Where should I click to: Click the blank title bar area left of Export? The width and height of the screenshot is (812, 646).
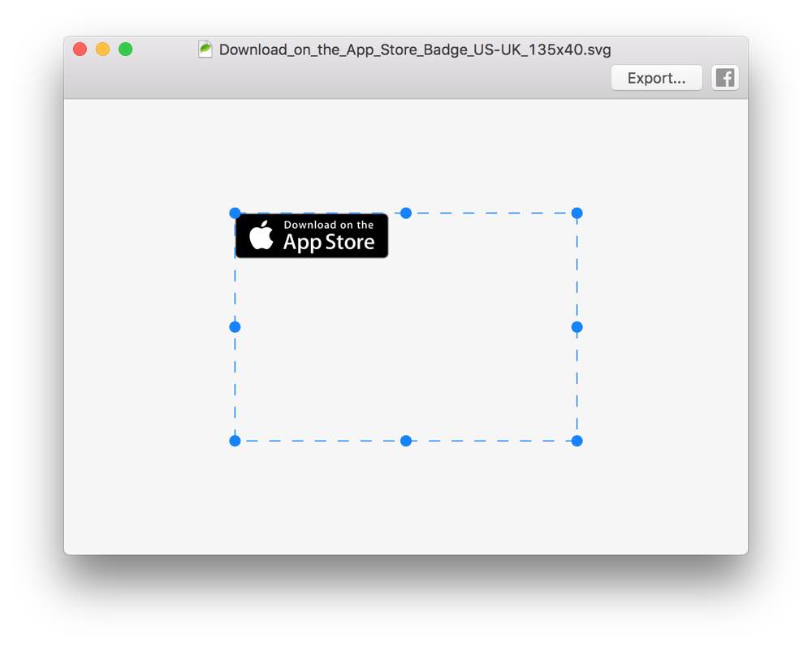pyautogui.click(x=365, y=79)
